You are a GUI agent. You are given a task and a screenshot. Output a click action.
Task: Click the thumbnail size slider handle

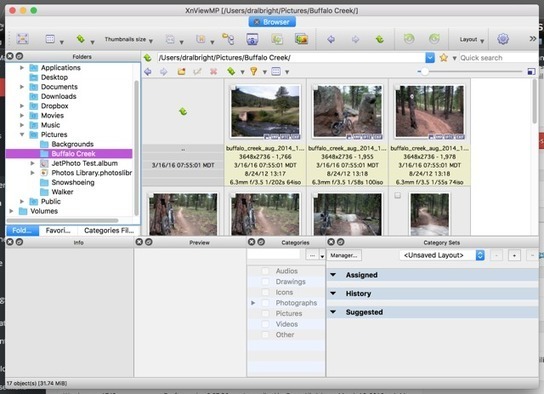[x=424, y=71]
